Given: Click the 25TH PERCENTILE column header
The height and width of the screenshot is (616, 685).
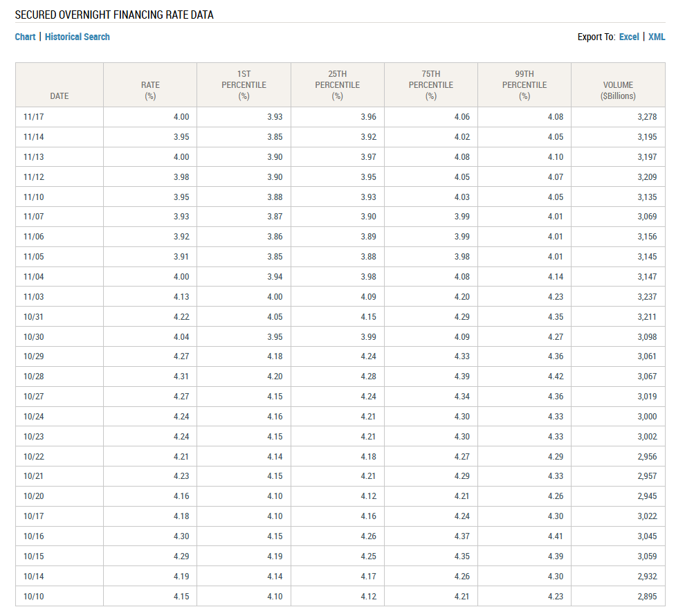Looking at the screenshot, I should 337,84.
